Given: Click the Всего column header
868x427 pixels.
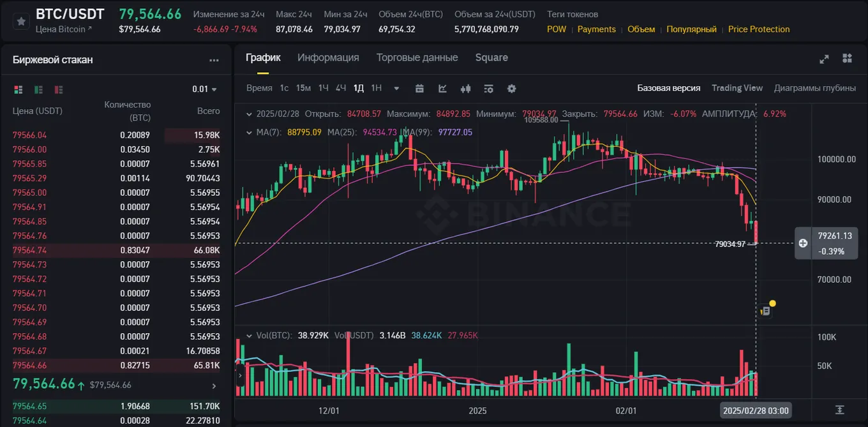Looking at the screenshot, I should click(209, 111).
